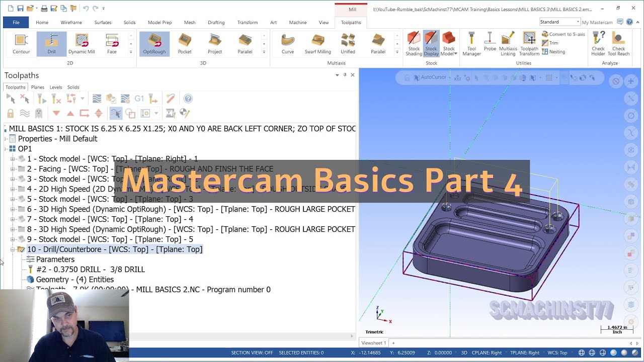Open Multiaxis Linking
This screenshot has height=362, width=644.
(508, 44)
